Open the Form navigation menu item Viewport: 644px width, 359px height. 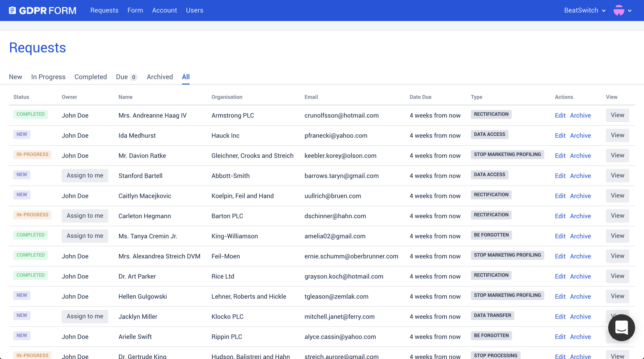[135, 10]
